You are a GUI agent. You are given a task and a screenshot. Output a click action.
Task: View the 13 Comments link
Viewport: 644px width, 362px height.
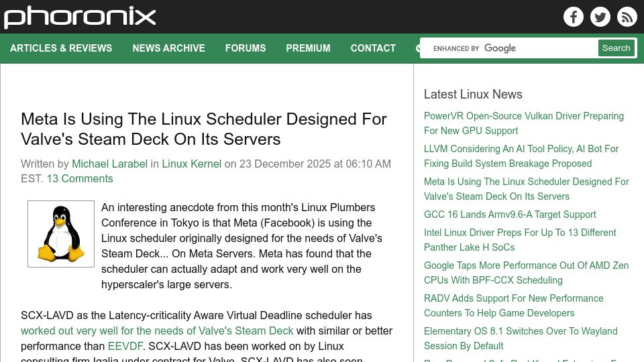tap(80, 178)
